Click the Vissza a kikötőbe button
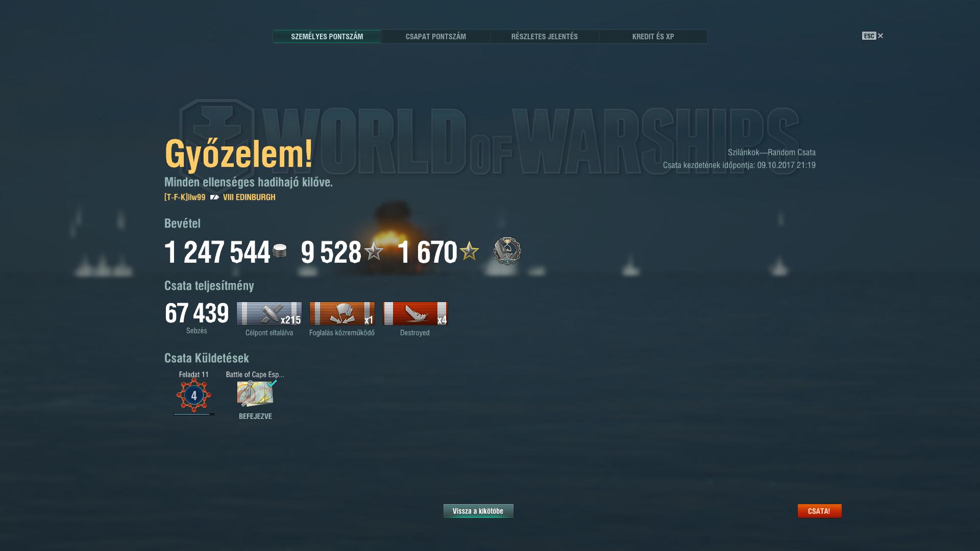The height and width of the screenshot is (551, 980). click(x=478, y=511)
